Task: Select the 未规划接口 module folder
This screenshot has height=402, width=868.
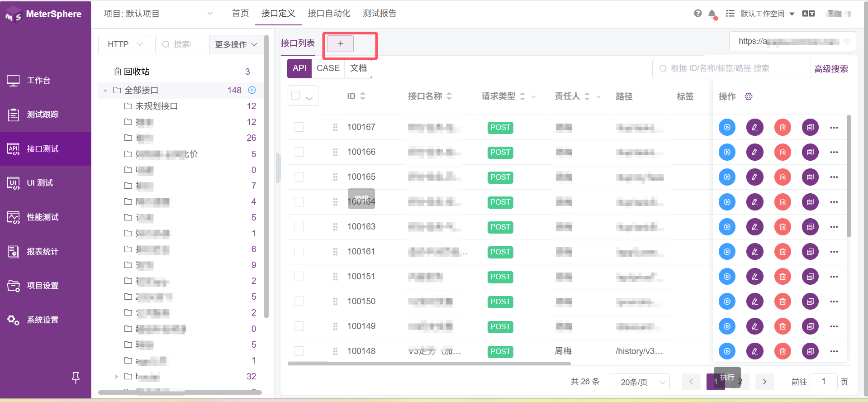Action: coord(157,106)
